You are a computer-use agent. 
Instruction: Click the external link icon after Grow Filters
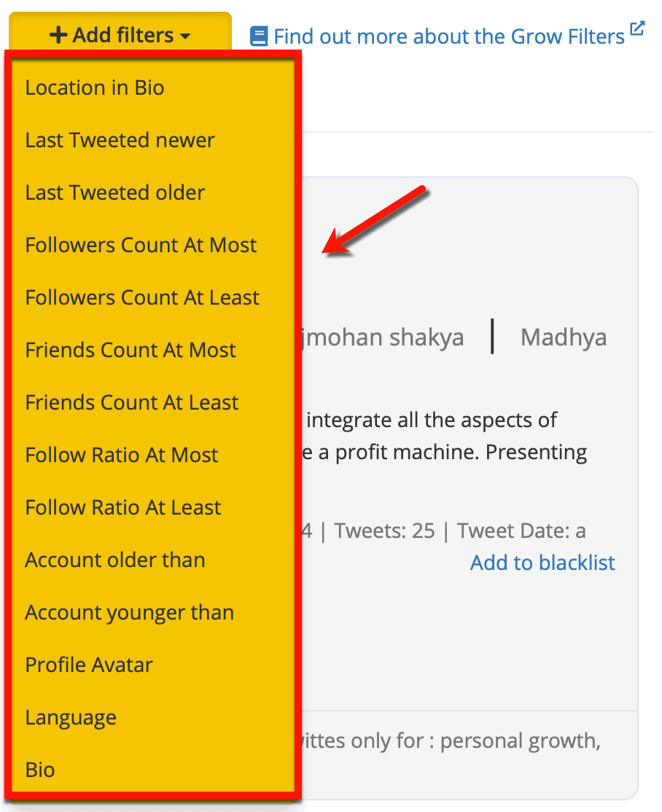[638, 29]
